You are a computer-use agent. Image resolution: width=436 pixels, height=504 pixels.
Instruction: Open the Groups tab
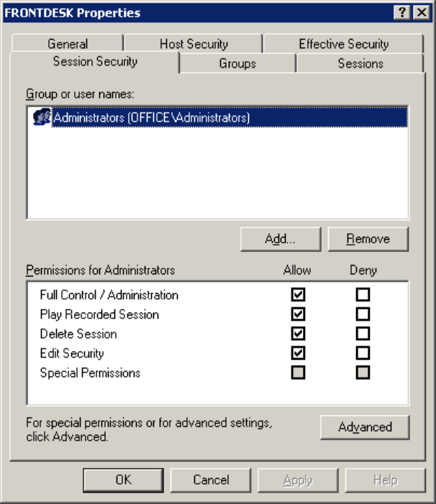point(237,63)
